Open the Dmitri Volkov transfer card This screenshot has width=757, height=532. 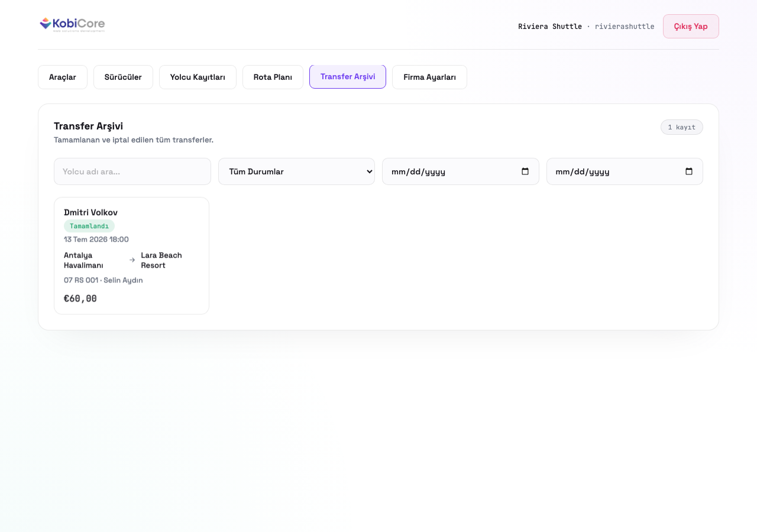131,255
